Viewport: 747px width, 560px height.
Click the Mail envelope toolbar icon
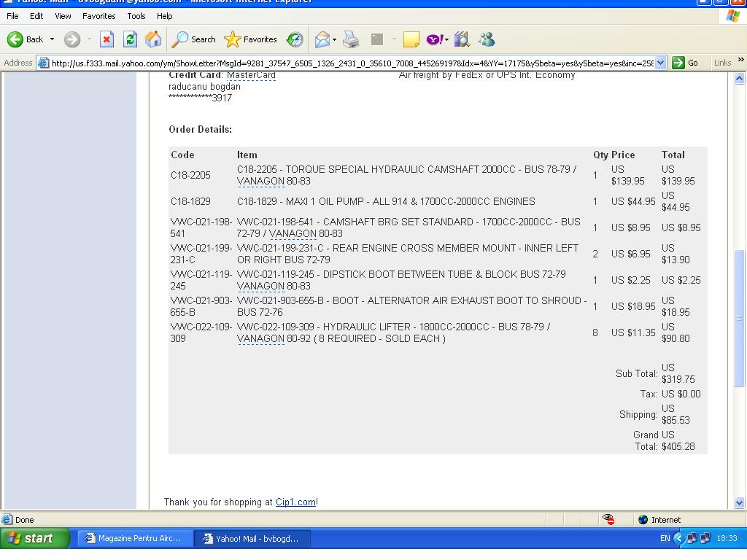pos(322,39)
